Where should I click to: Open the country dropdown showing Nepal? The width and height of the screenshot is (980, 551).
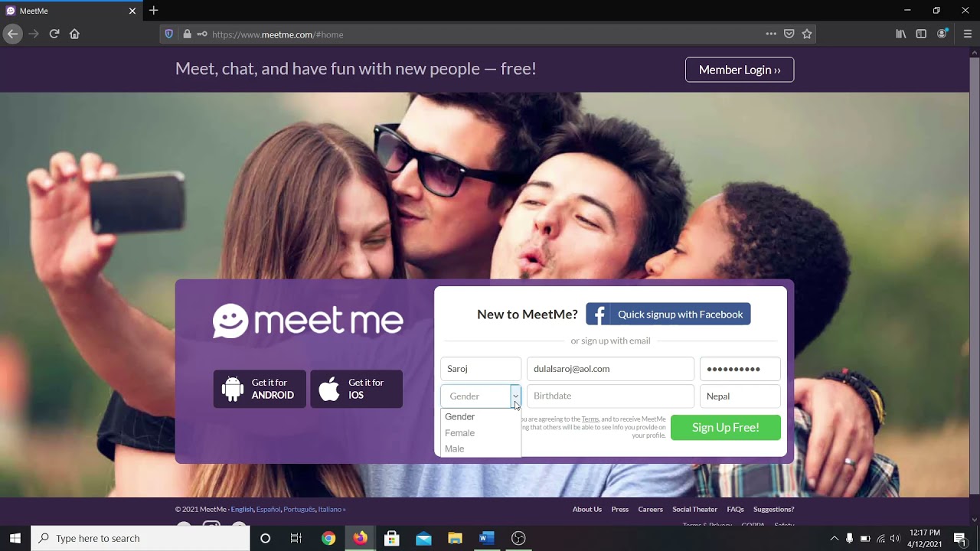tap(740, 396)
